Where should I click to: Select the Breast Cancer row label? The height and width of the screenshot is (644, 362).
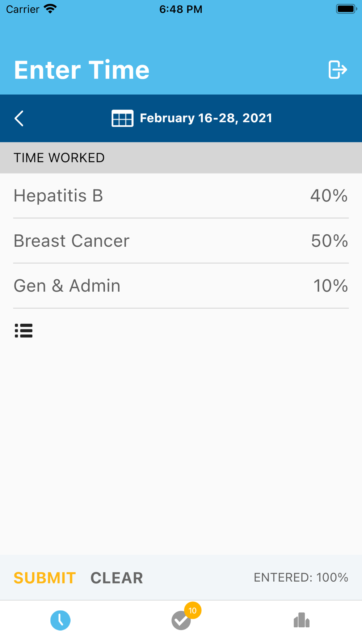[x=71, y=241]
